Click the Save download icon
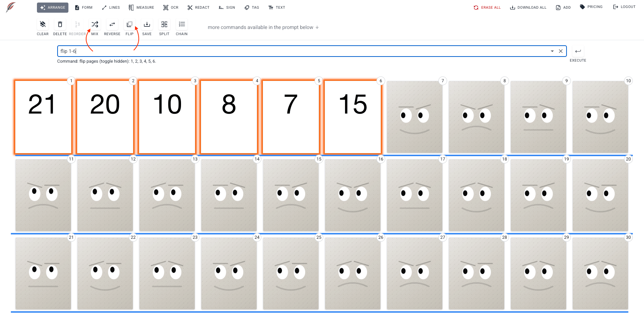The image size is (644, 329). (147, 25)
